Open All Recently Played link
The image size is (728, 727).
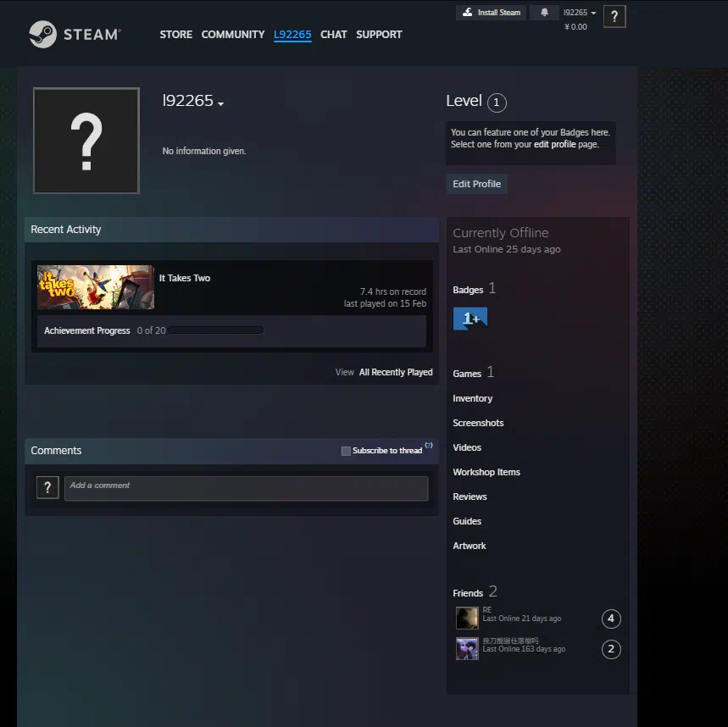coord(396,372)
